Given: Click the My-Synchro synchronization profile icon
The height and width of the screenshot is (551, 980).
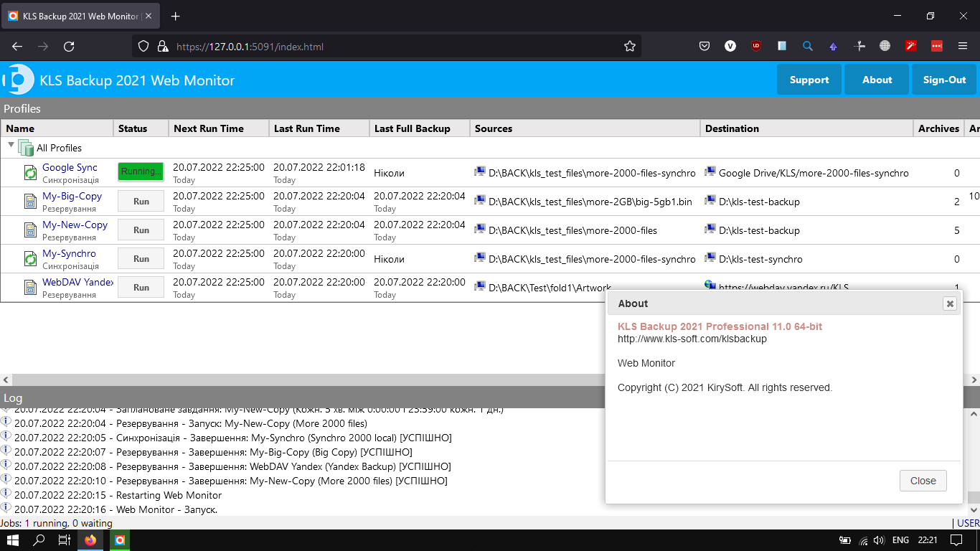Looking at the screenshot, I should point(30,259).
